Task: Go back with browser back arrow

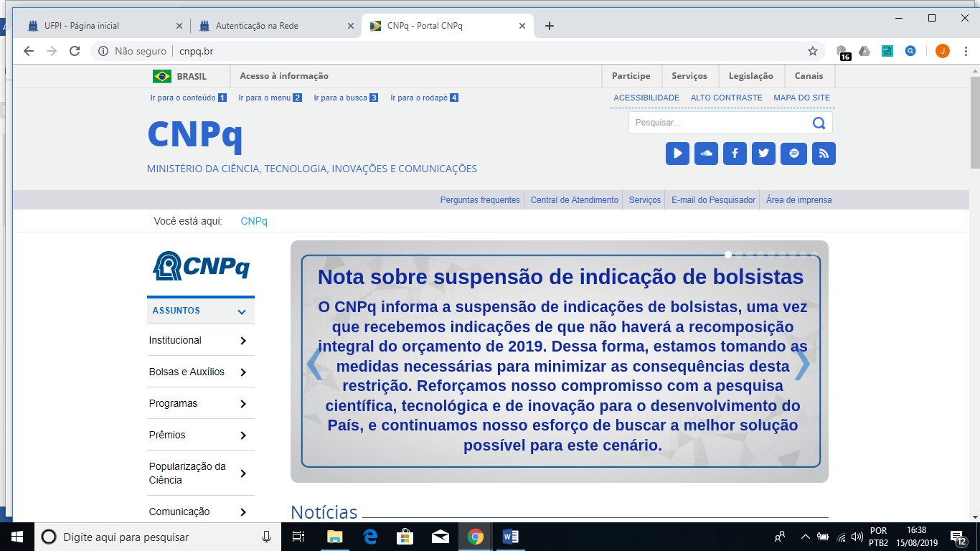Action: coord(29,51)
